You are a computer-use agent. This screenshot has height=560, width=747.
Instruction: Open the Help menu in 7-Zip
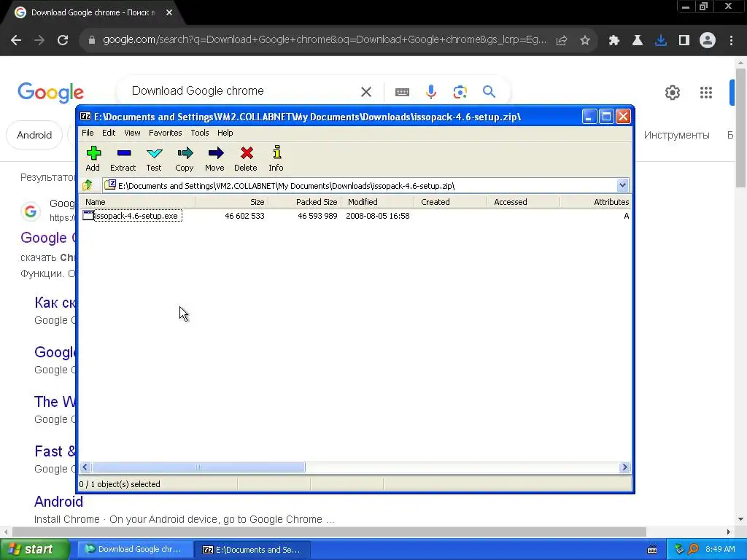(x=225, y=133)
